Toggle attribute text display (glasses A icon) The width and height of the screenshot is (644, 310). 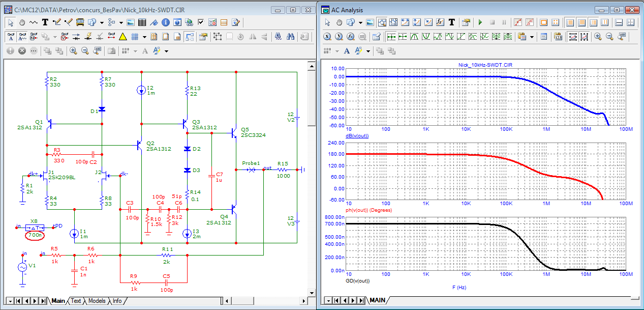tap(10, 37)
